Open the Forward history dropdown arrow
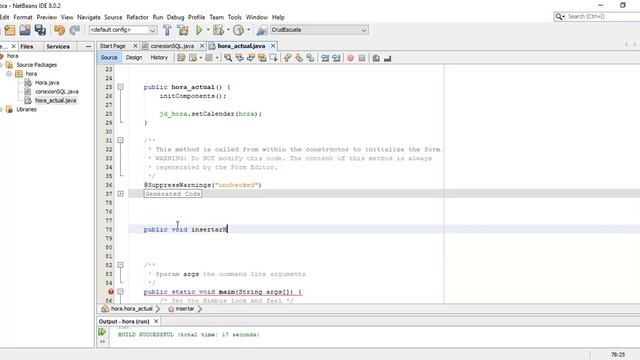The image size is (640, 360). (x=217, y=58)
